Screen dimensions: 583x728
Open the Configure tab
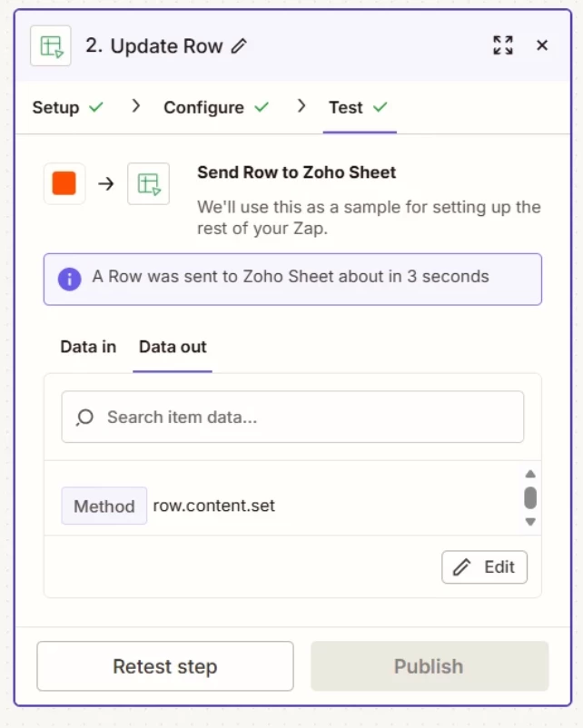[216, 107]
